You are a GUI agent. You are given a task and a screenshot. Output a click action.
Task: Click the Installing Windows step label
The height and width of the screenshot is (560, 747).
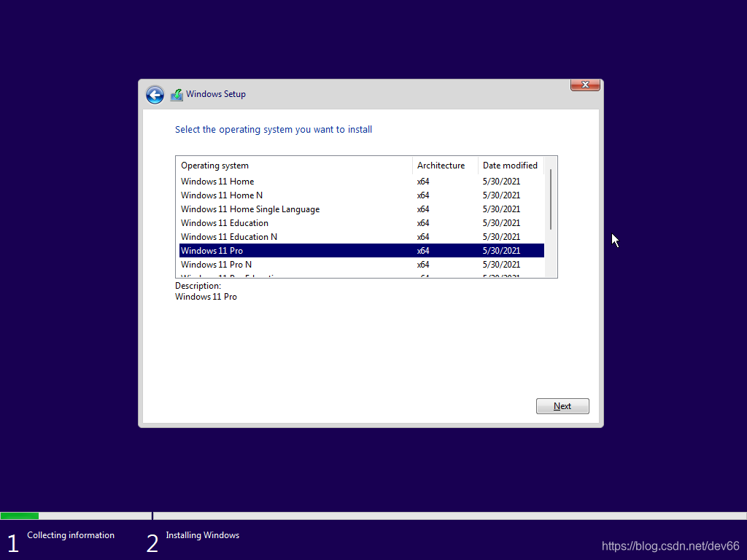click(203, 535)
